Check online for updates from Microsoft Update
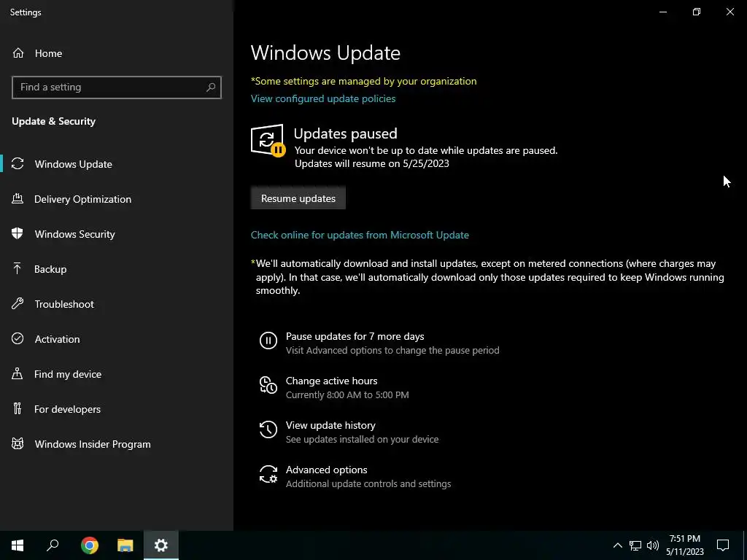 tap(360, 235)
